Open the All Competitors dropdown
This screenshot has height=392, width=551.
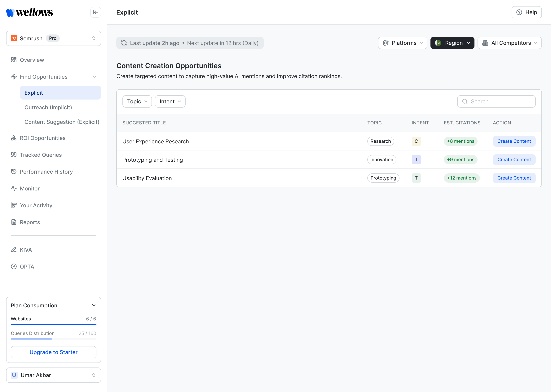[509, 43]
